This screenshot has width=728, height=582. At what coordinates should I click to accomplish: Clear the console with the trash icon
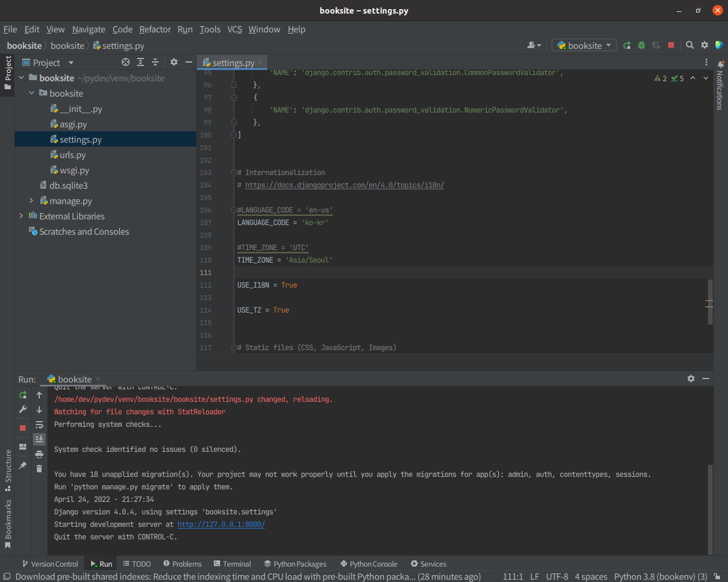[39, 469]
